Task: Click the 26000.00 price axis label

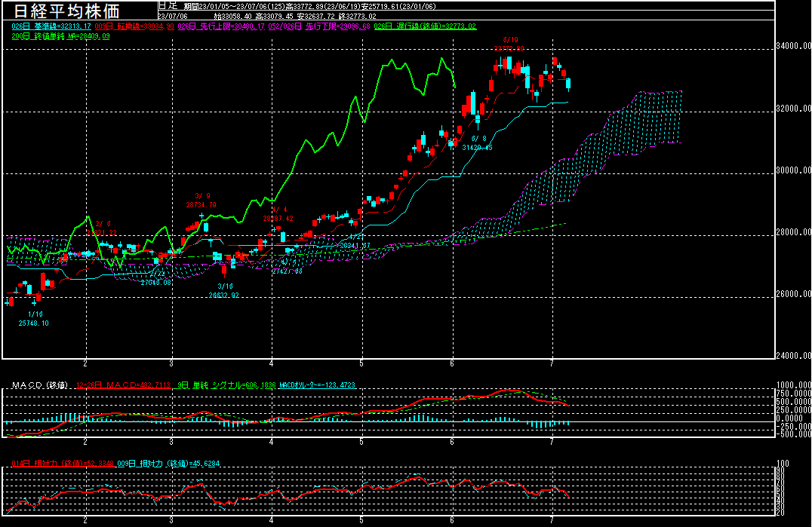Action: point(793,294)
